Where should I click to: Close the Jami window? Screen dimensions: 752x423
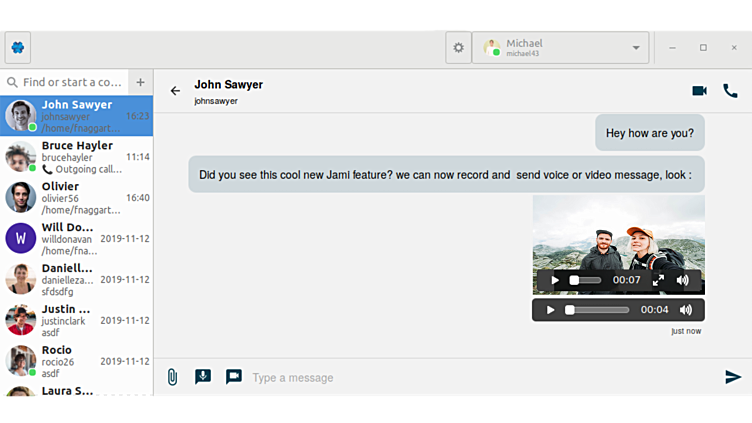734,47
